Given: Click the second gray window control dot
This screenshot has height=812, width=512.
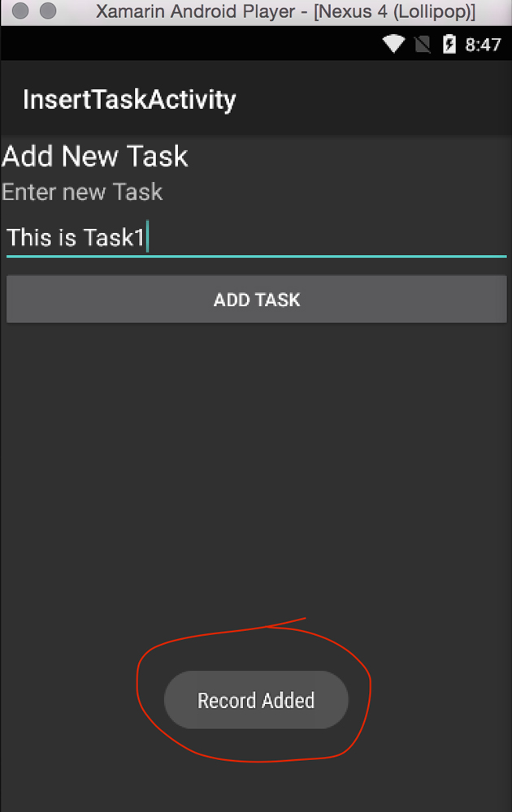Looking at the screenshot, I should click(48, 11).
